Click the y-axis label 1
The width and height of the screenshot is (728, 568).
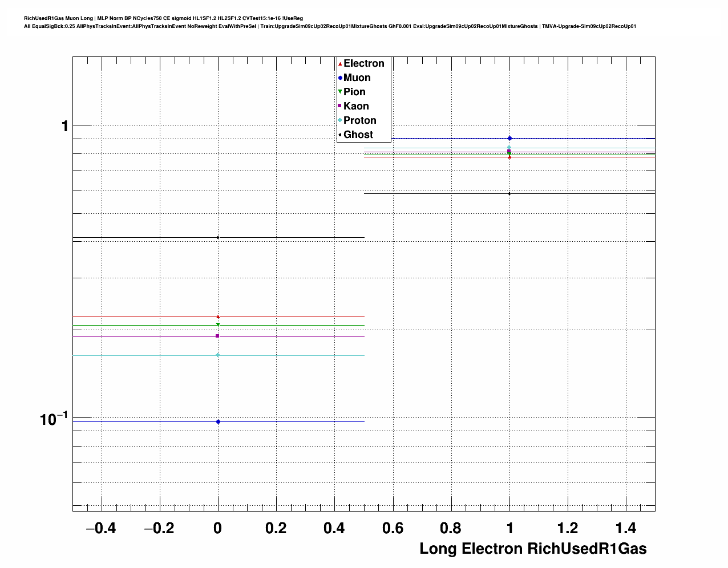point(65,126)
